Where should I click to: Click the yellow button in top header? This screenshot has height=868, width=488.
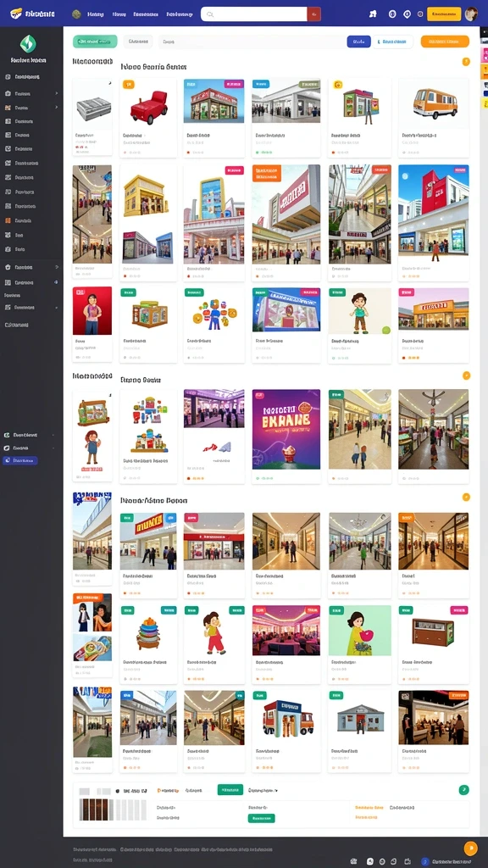click(444, 14)
